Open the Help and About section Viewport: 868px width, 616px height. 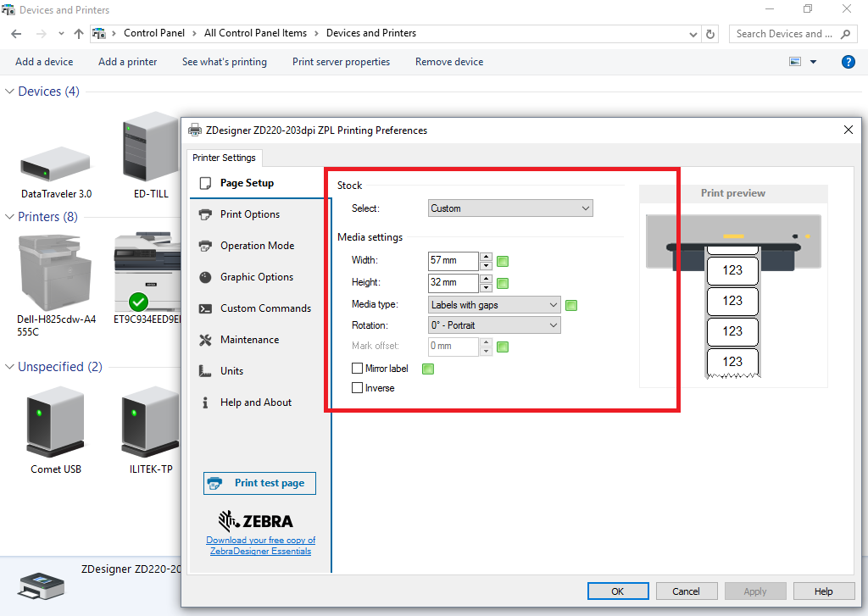(255, 402)
